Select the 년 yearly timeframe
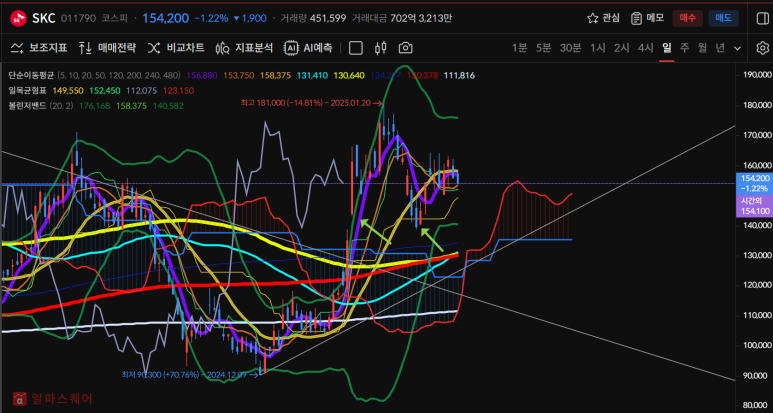Viewport: 773px width, 413px height. [720, 48]
